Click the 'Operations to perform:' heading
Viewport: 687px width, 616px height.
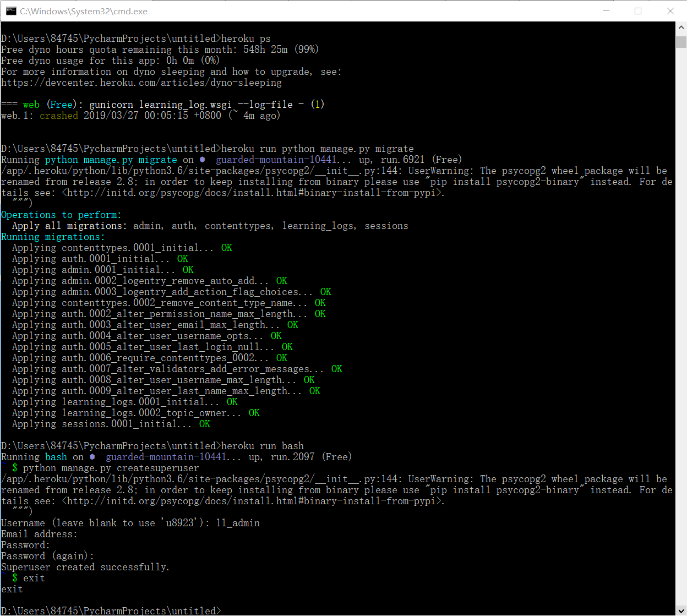click(61, 215)
